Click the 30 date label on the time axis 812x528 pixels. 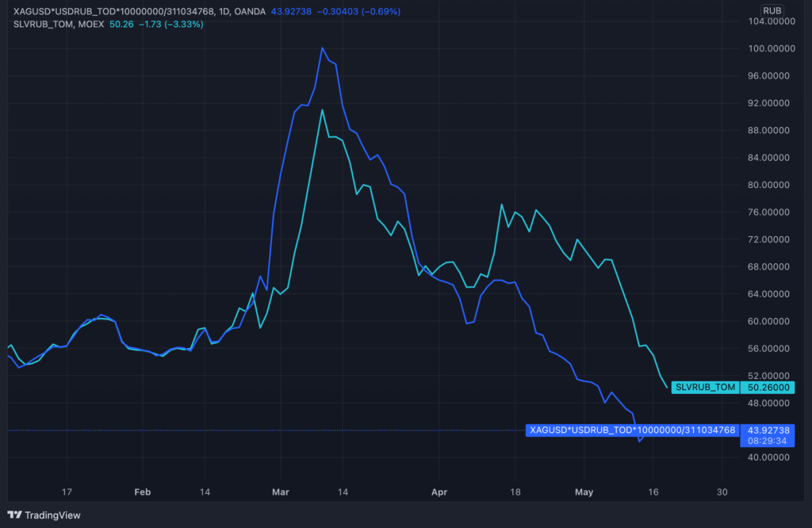point(722,492)
